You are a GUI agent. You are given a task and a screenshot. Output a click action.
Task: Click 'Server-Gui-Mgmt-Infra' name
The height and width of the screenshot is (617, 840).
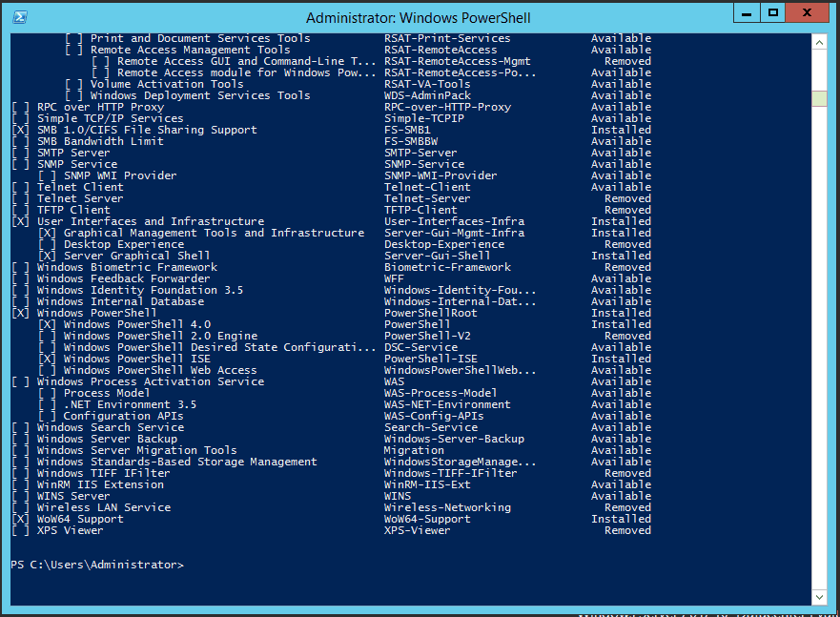(454, 233)
